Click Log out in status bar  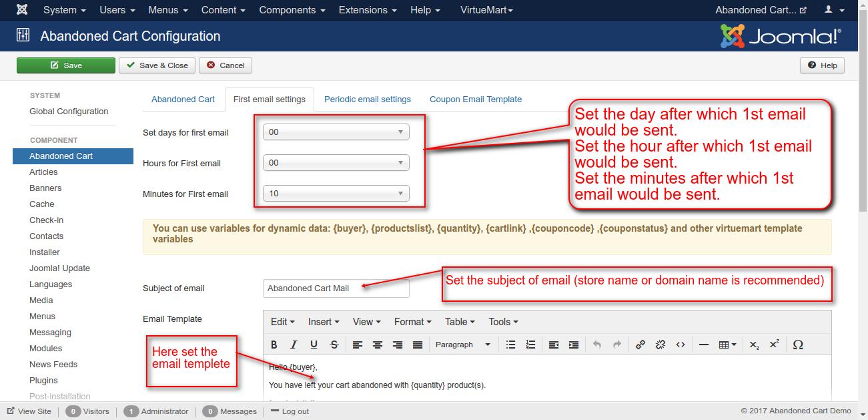click(289, 411)
